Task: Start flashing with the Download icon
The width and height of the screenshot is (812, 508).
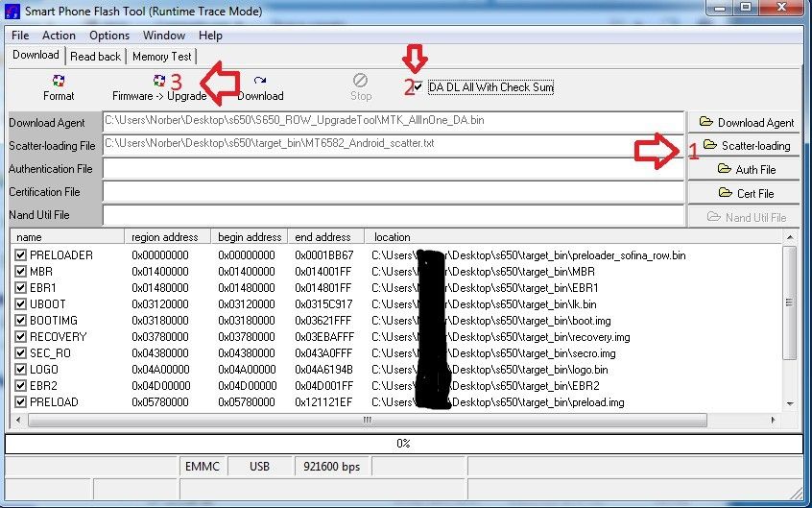Action: (x=260, y=81)
